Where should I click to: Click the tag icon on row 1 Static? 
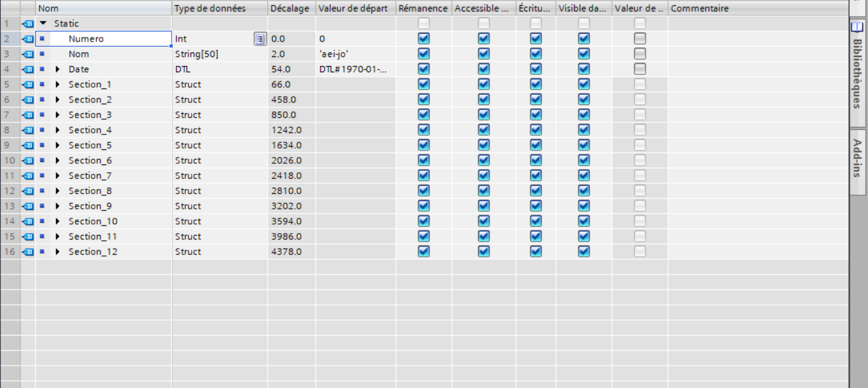coord(28,24)
